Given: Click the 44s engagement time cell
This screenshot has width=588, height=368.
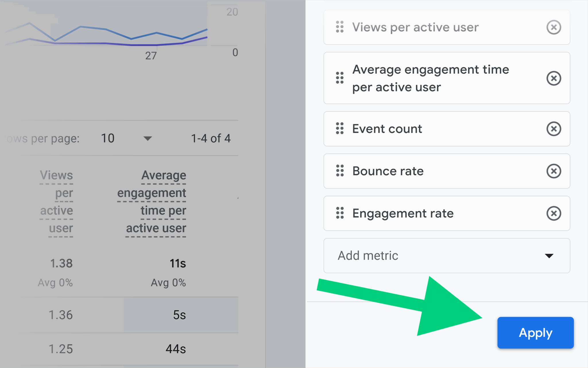Looking at the screenshot, I should (x=176, y=349).
